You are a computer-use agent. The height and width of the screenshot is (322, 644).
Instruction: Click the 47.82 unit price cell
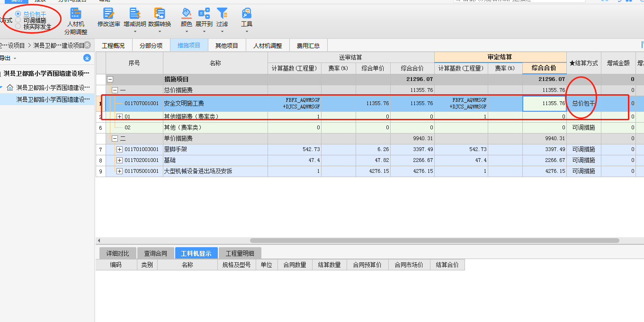pyautogui.click(x=373, y=161)
